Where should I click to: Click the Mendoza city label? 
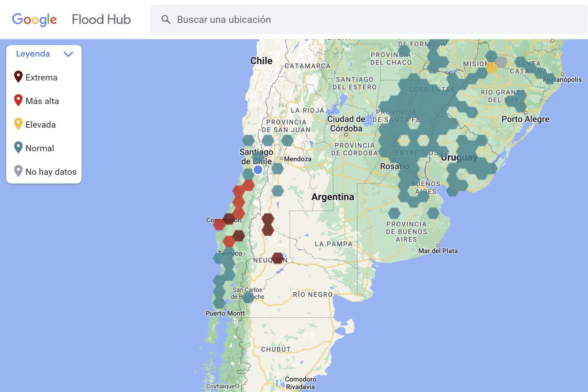[298, 159]
